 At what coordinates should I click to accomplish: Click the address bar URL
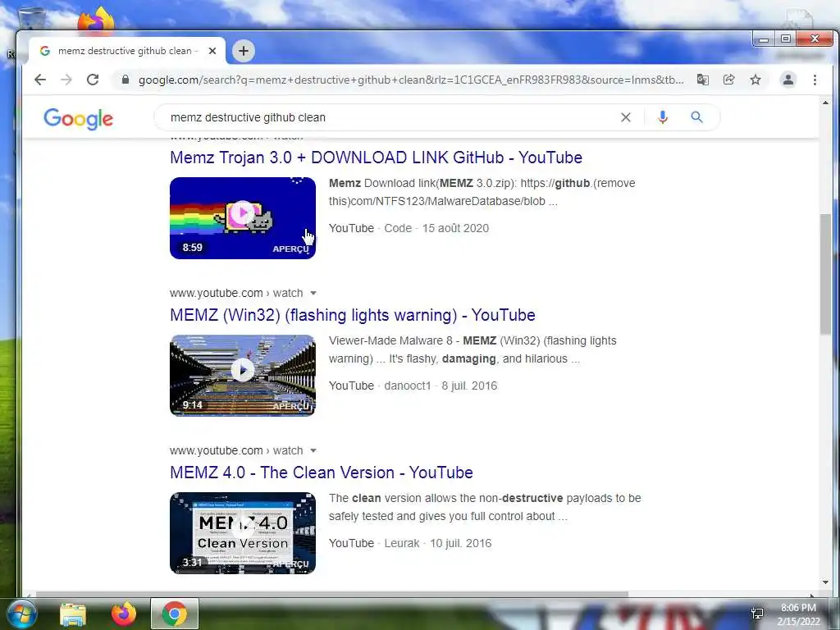410,80
